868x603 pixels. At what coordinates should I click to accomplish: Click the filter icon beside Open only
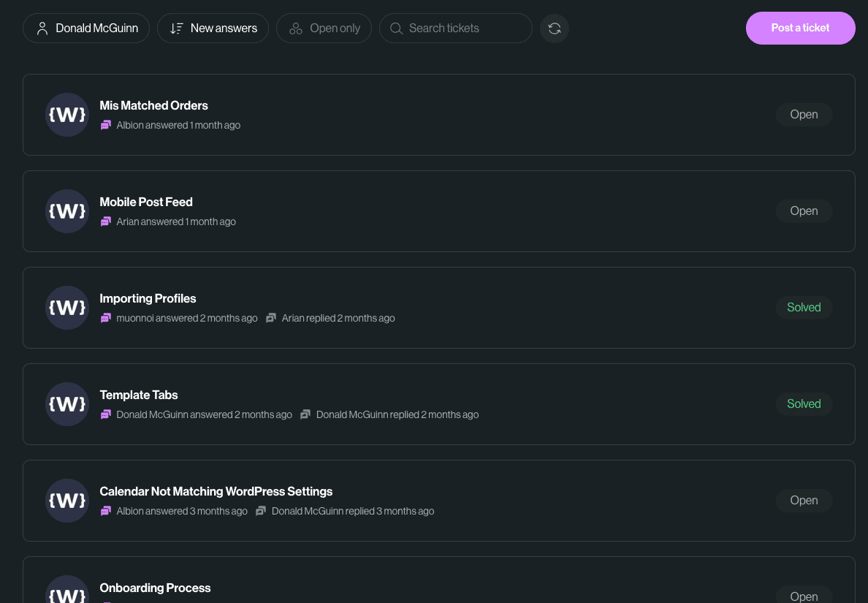[296, 28]
